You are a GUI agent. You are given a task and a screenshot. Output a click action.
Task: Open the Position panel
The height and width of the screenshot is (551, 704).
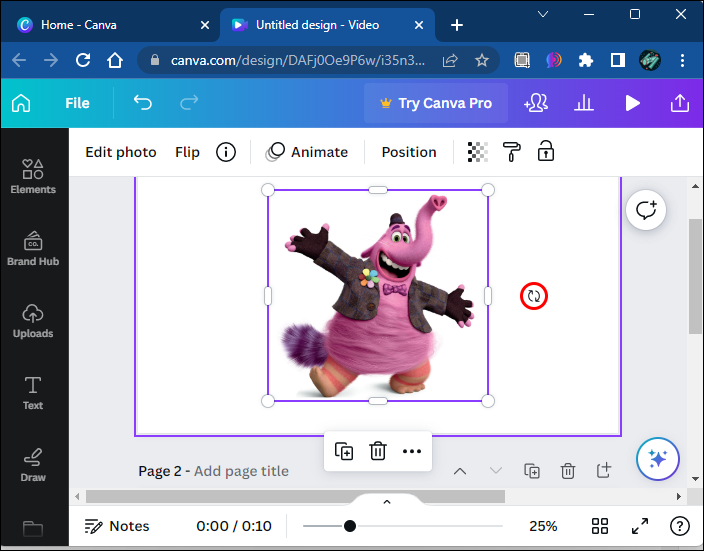409,152
